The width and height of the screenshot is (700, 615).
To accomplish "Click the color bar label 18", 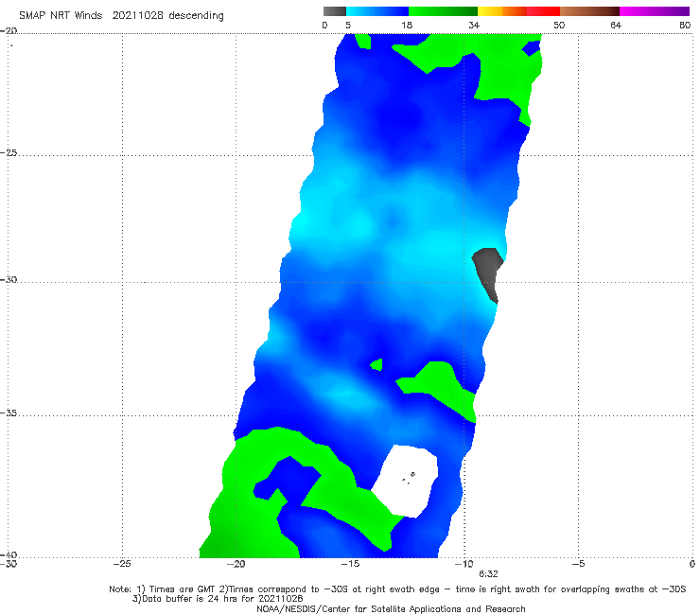I will 407,26.
